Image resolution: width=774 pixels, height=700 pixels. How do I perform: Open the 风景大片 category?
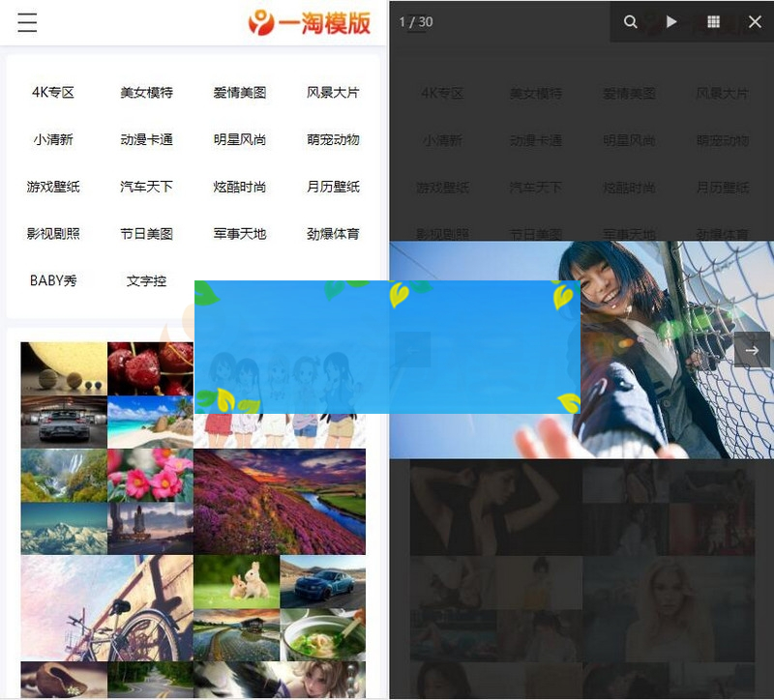pos(331,92)
